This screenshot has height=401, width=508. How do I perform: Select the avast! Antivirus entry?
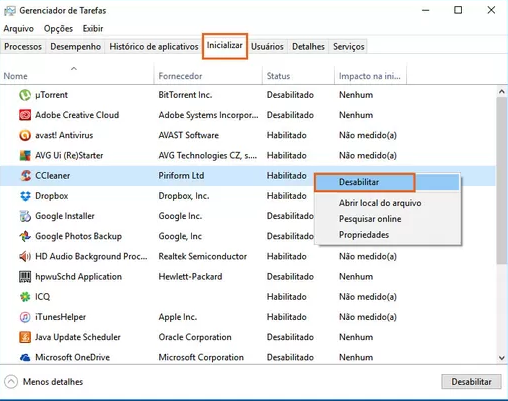(64, 135)
